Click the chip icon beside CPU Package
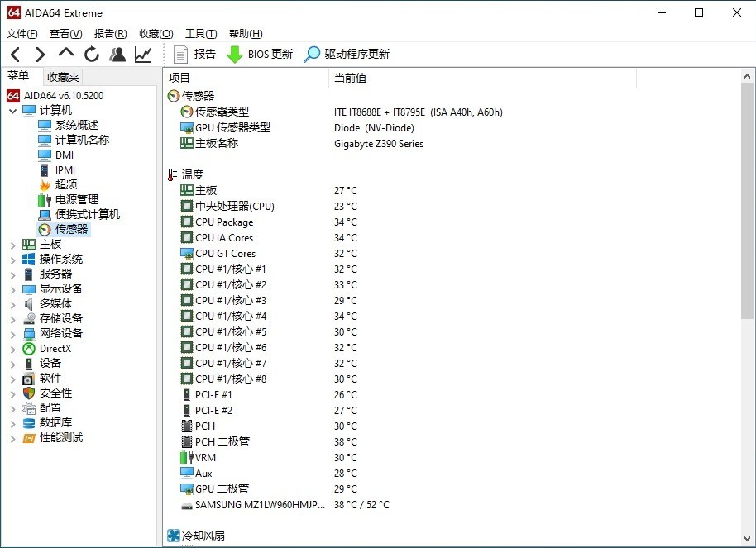The width and height of the screenshot is (756, 548). point(187,222)
